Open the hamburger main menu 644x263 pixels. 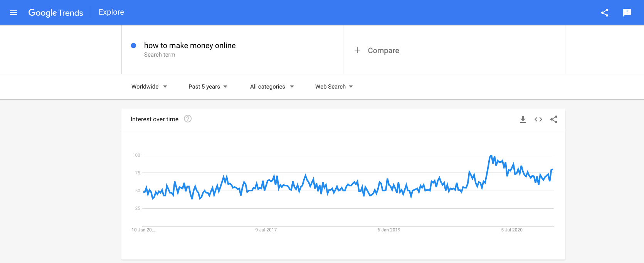coord(13,13)
